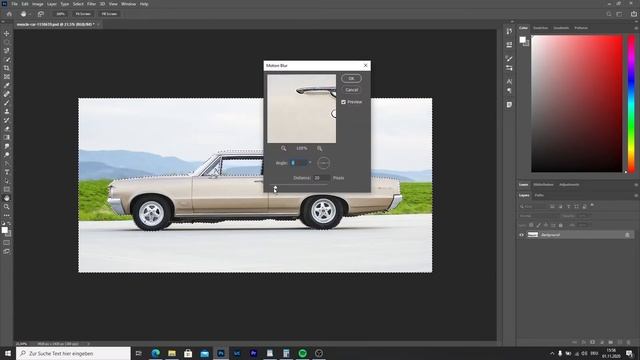The width and height of the screenshot is (640, 360).
Task: Open the Edit menu
Action: (25, 4)
